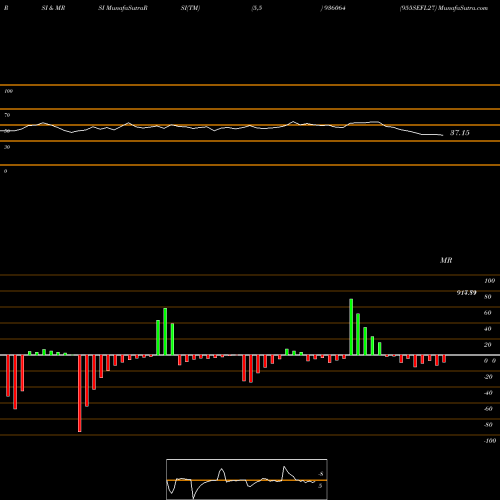Click the MR axis label '80'
500x500 pixels.
coord(488,297)
